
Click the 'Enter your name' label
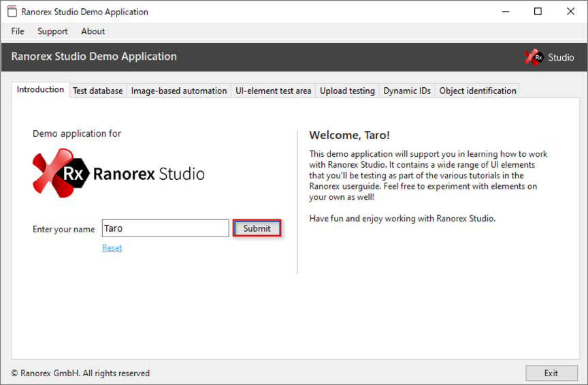click(x=64, y=229)
